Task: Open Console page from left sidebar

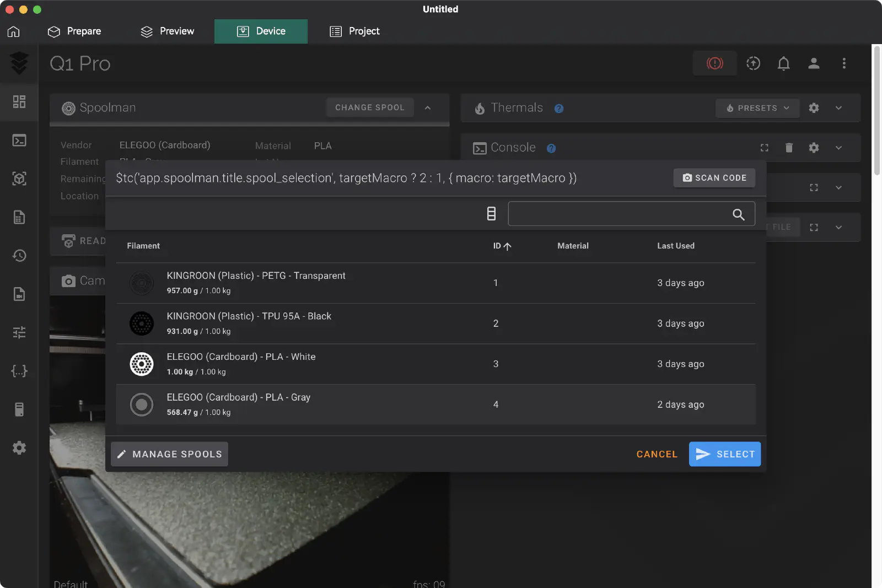Action: [x=19, y=141]
